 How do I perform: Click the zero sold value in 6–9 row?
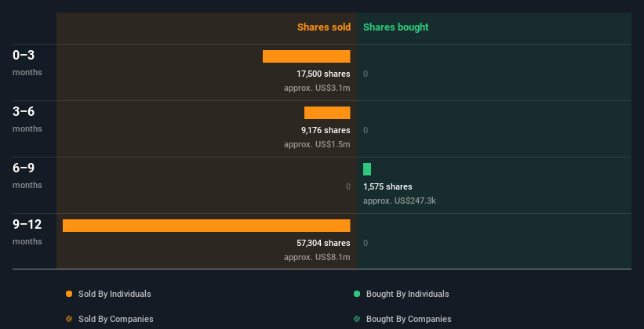[x=348, y=186]
